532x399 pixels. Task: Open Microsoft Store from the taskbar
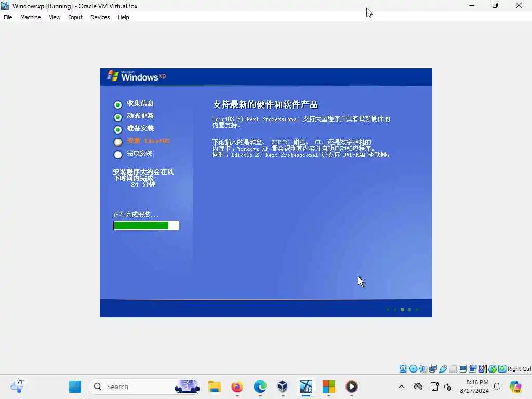(x=328, y=387)
